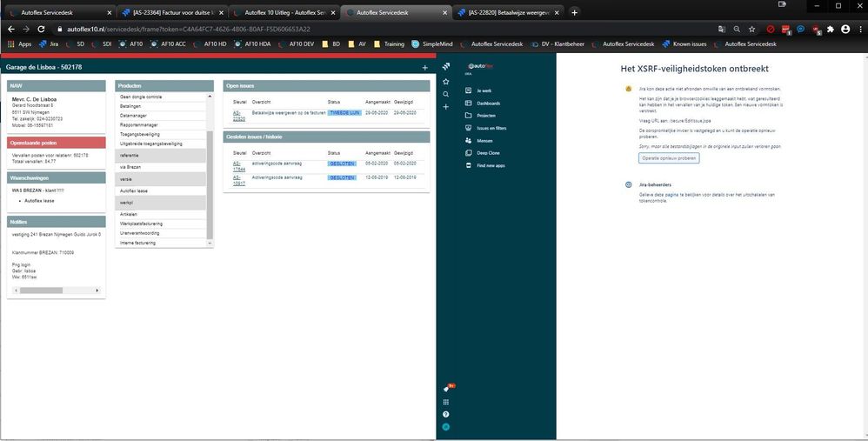The image size is (868, 441).
Task: Open issue link AS-22820
Action: coord(238,116)
